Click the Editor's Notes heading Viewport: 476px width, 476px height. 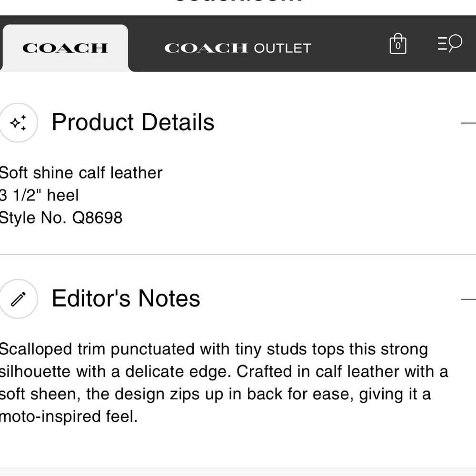pos(125,299)
